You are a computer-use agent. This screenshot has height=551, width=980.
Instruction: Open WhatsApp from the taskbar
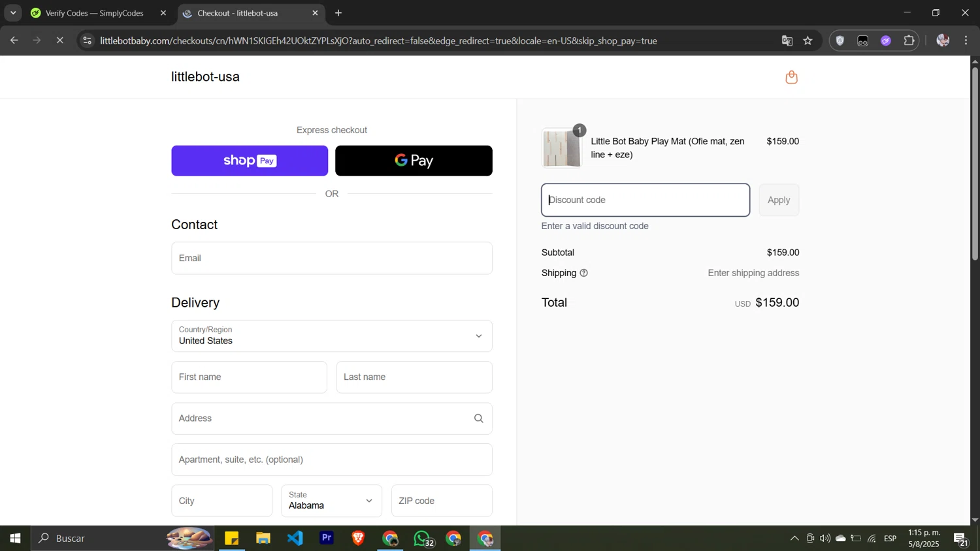[x=423, y=539]
